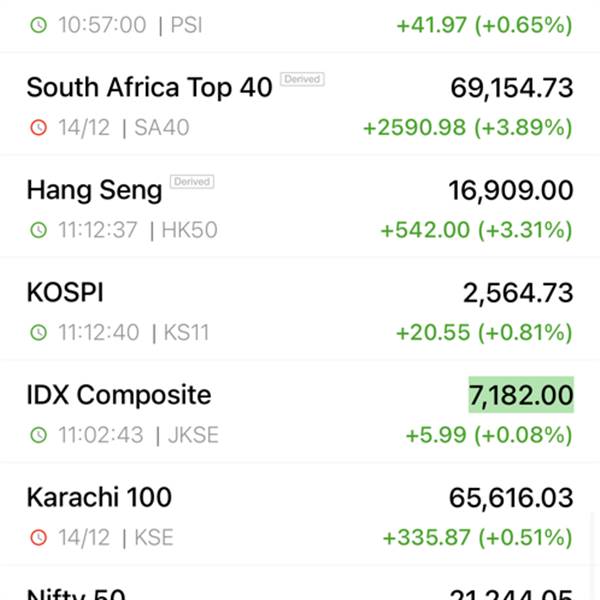Select the Nifty 50 index row
Screen dimensions: 600x600
click(300, 583)
